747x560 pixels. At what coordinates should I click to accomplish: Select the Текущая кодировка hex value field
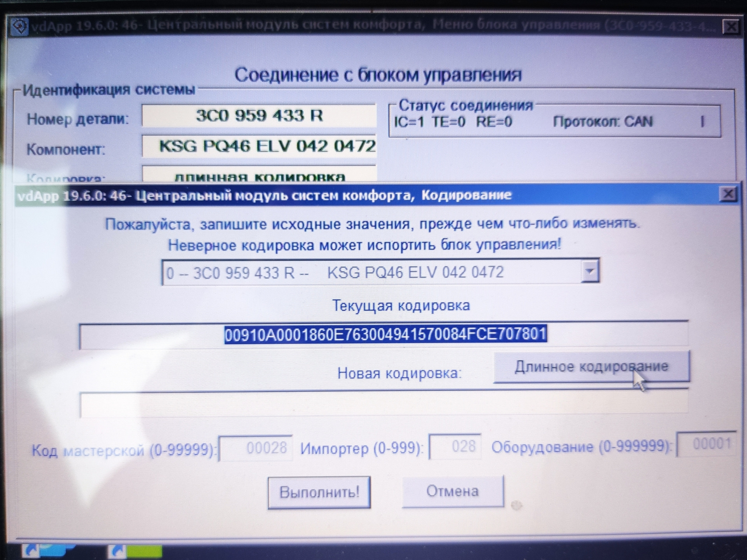tap(384, 334)
